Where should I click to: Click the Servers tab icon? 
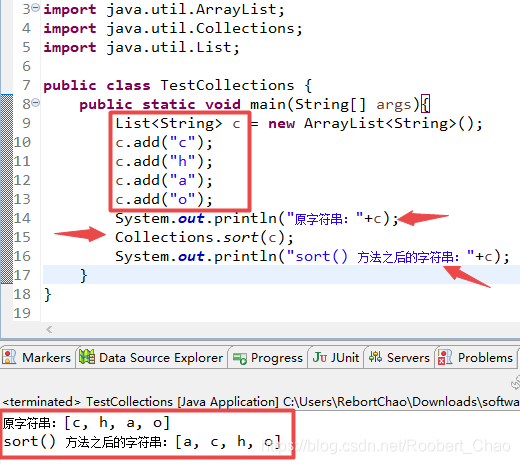coord(376,357)
